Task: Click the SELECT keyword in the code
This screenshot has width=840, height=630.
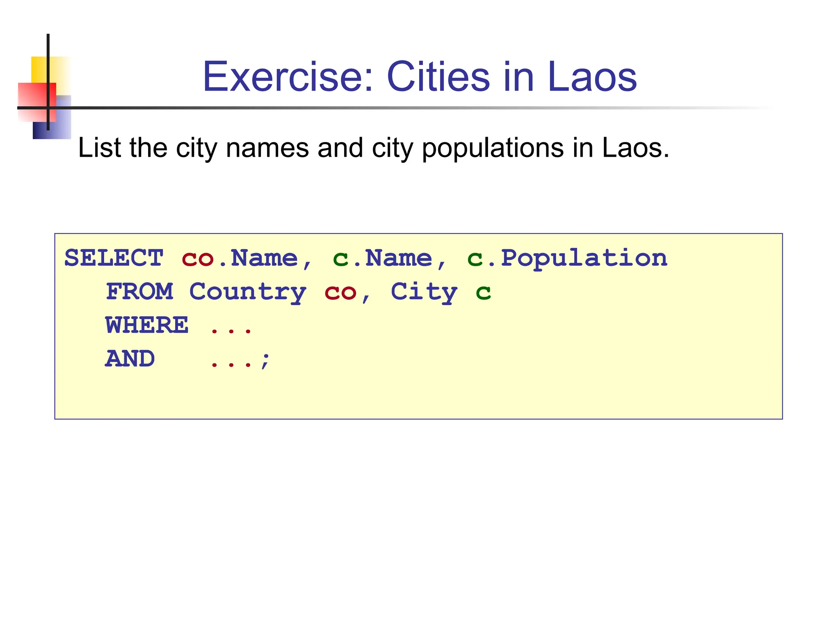Action: tap(114, 258)
